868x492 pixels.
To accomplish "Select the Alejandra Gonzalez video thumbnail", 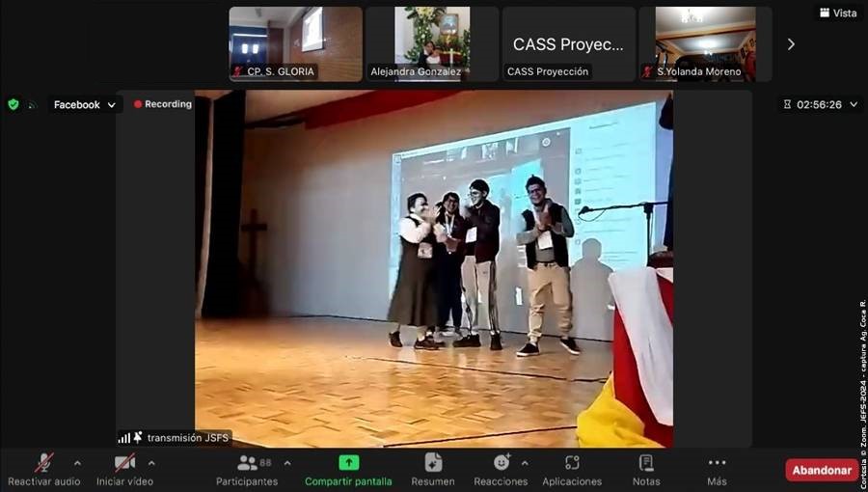I will [x=432, y=44].
